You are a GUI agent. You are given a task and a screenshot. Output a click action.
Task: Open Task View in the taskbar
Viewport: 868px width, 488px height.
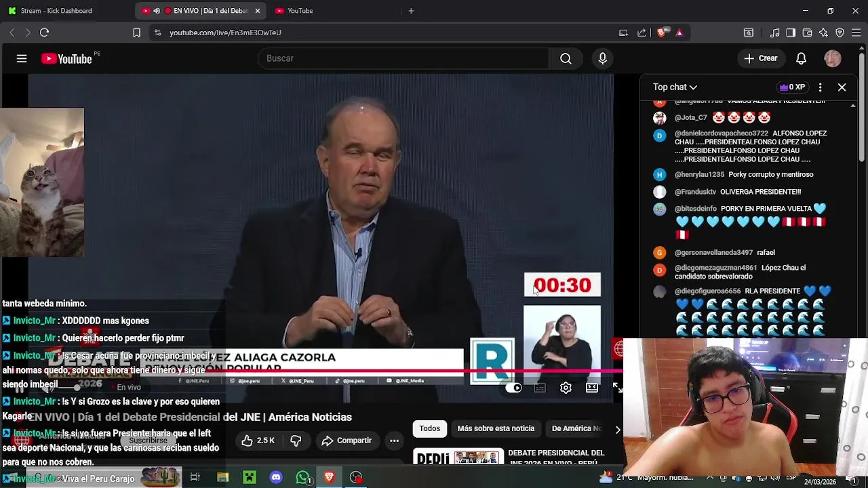coord(195,478)
